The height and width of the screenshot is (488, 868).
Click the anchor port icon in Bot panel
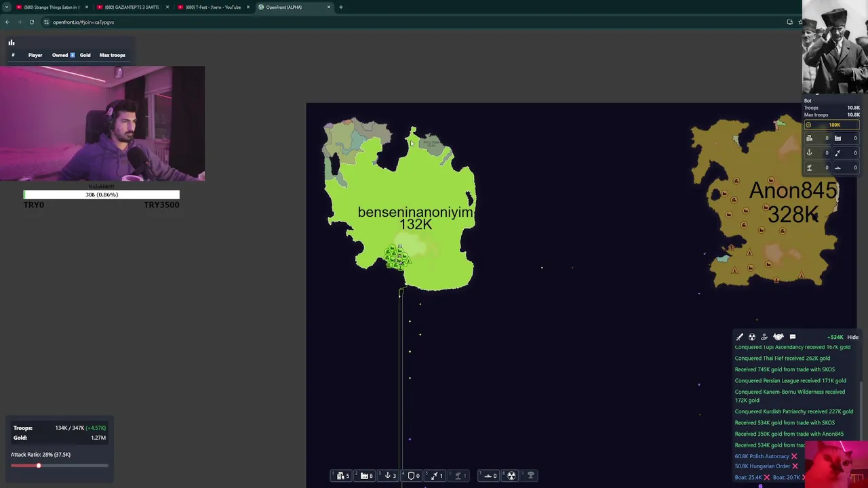[809, 153]
